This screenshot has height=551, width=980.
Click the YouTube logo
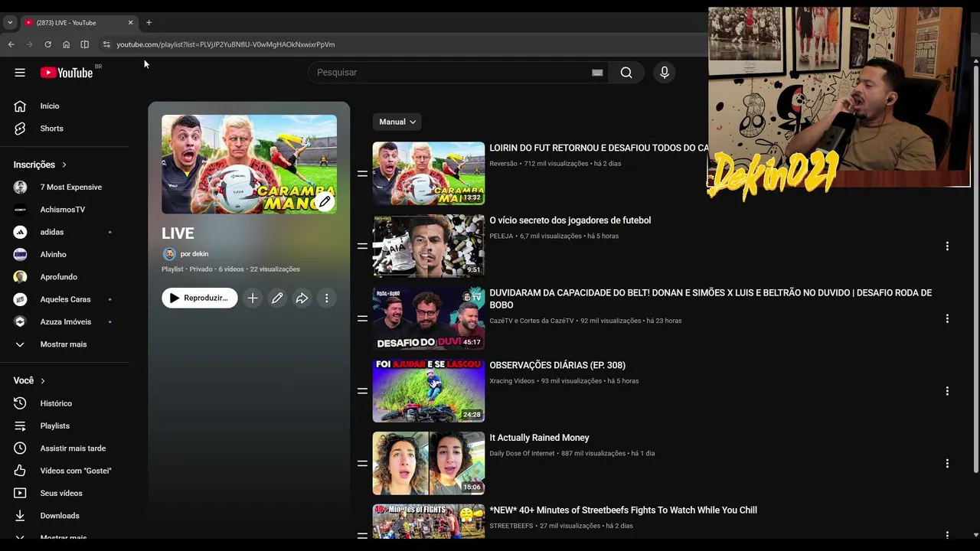pyautogui.click(x=67, y=73)
